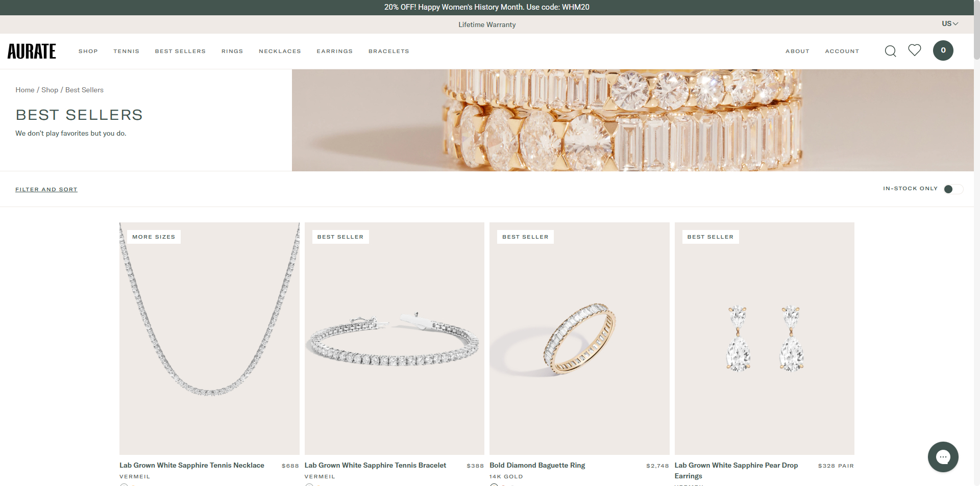Open the search magnifier icon

890,51
